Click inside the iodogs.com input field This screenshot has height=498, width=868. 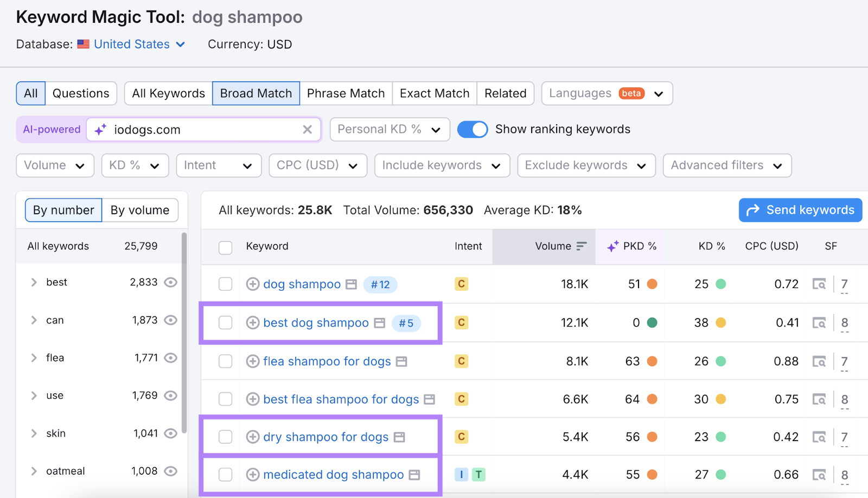point(190,129)
